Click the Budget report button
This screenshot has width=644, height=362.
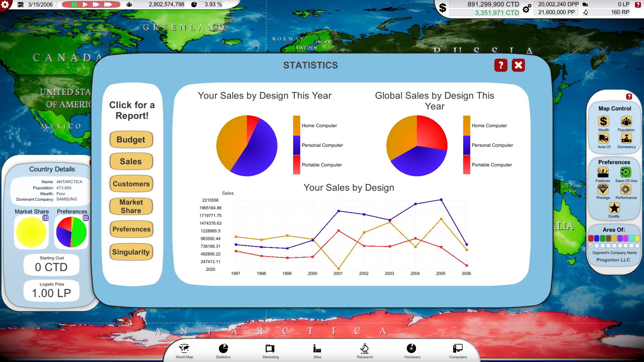tap(131, 140)
